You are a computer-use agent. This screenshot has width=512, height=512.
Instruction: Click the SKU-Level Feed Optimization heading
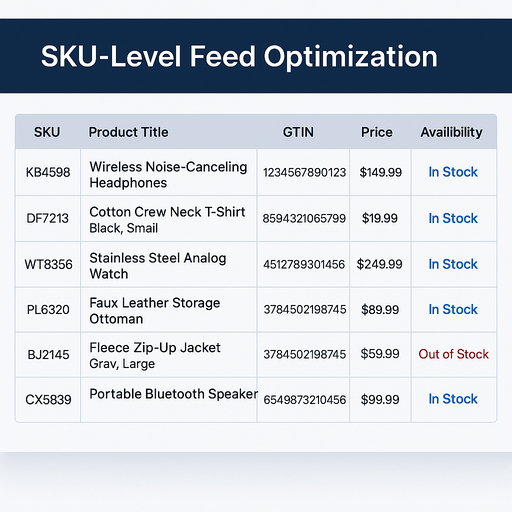point(239,56)
